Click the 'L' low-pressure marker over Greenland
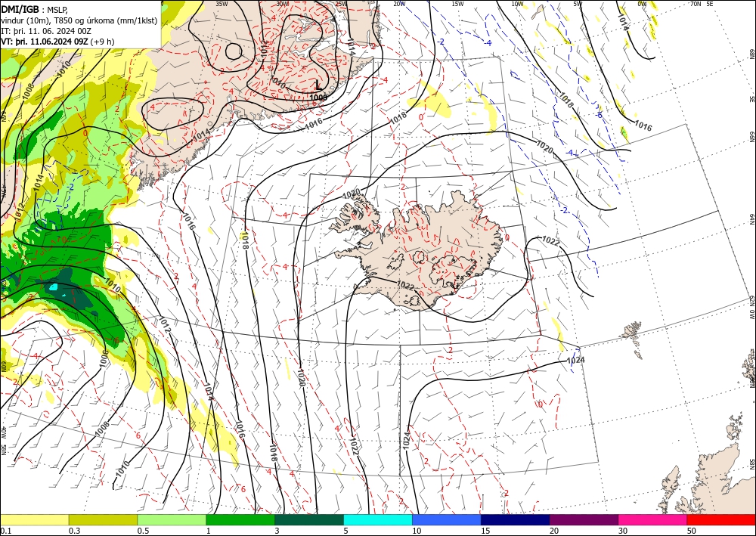756x536 pixels. pyautogui.click(x=318, y=85)
